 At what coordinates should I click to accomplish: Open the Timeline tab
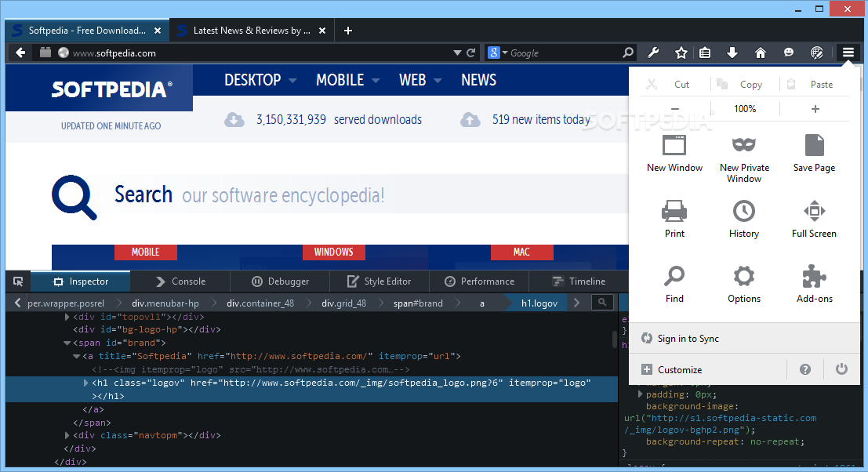pyautogui.click(x=579, y=281)
